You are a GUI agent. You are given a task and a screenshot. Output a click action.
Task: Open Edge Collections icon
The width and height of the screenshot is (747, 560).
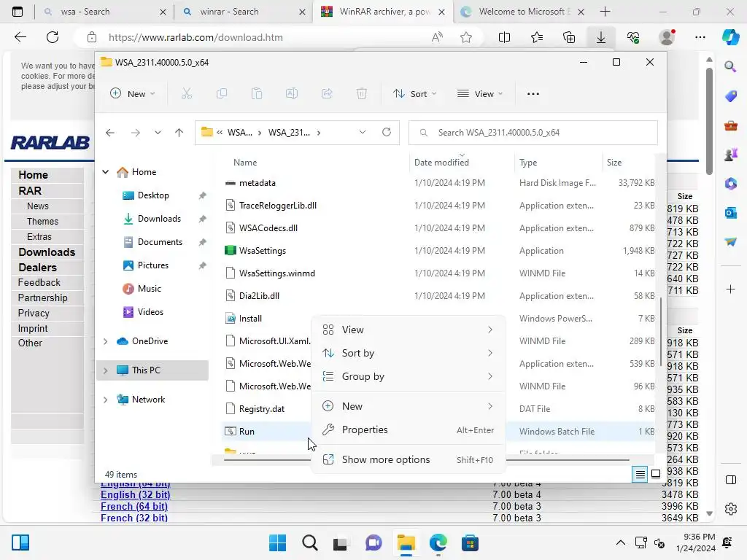point(569,37)
